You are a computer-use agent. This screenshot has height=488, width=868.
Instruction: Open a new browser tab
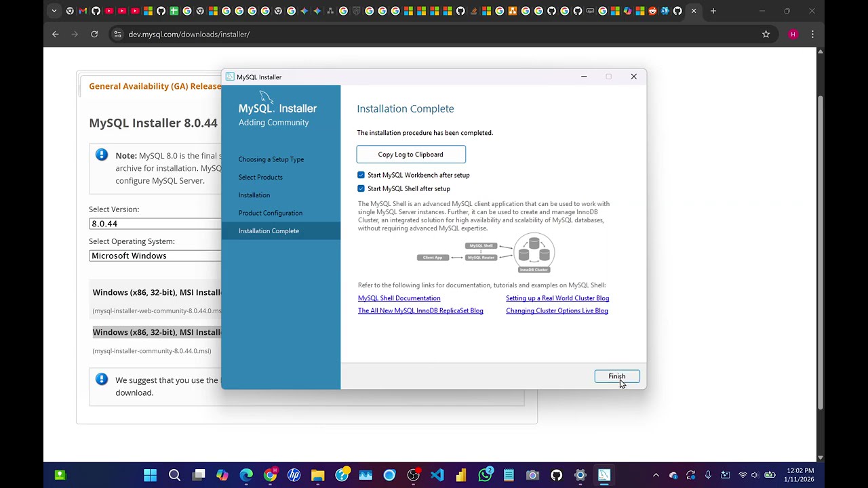713,11
